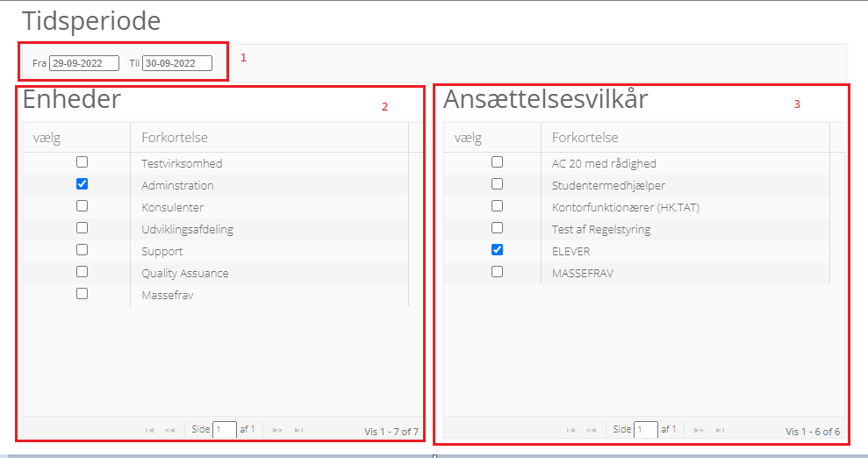Click the Til date field
This screenshot has height=458, width=868.
pyautogui.click(x=177, y=63)
